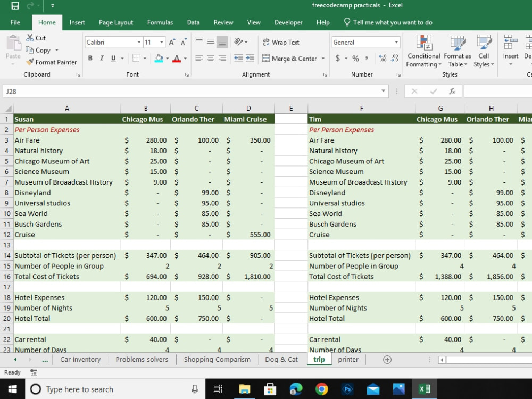Open the Calibri font name dropdown
532x399 pixels.
139,43
